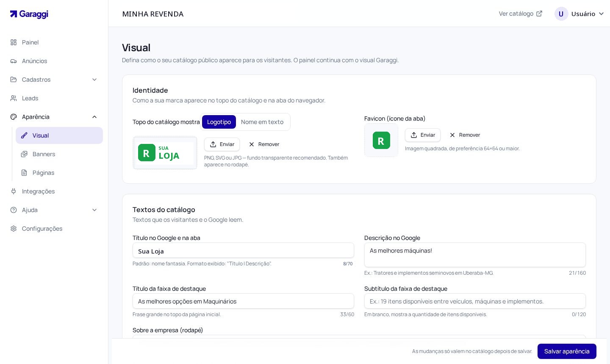Screen dimensions: 610x364
Task: Click the Garaggi logo
Action: click(x=29, y=14)
